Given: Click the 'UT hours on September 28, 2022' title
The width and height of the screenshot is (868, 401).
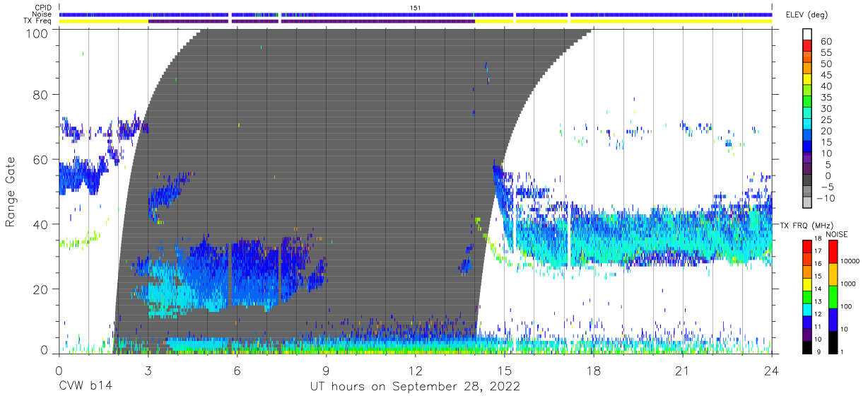Looking at the screenshot, I should coord(415,387).
